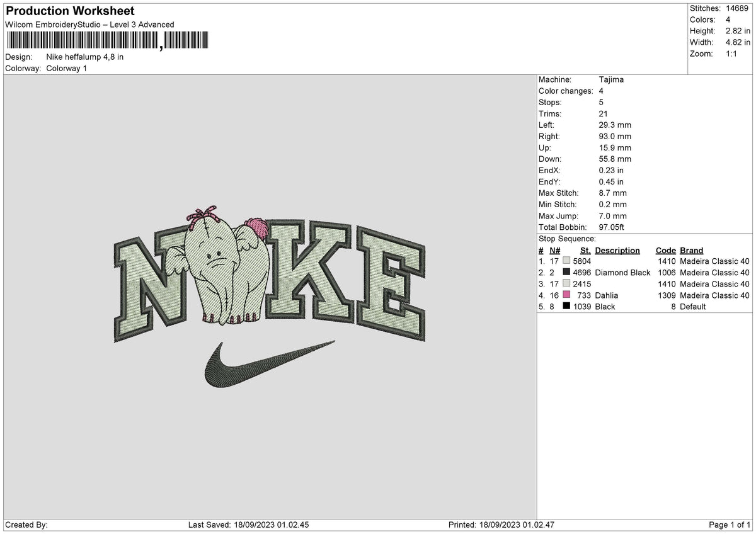Image resolution: width=756 pixels, height=534 pixels.
Task: Click the EndX value 0.23 in
Action: coord(611,171)
